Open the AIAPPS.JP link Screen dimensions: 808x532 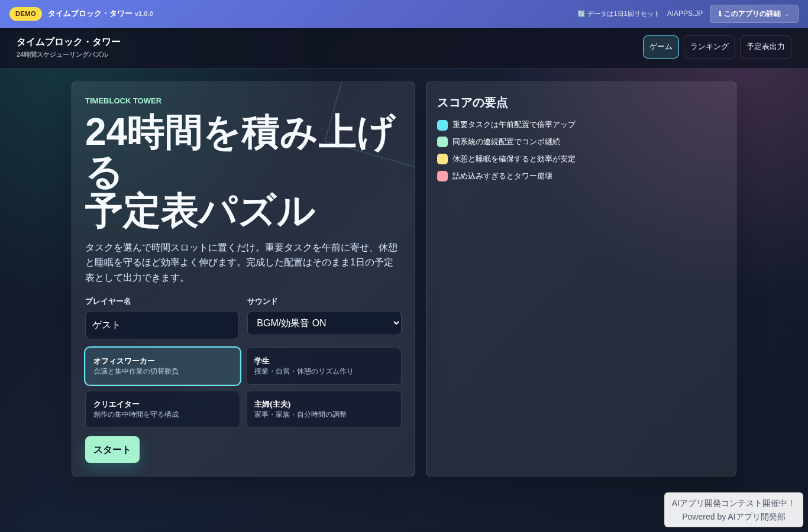coord(685,14)
